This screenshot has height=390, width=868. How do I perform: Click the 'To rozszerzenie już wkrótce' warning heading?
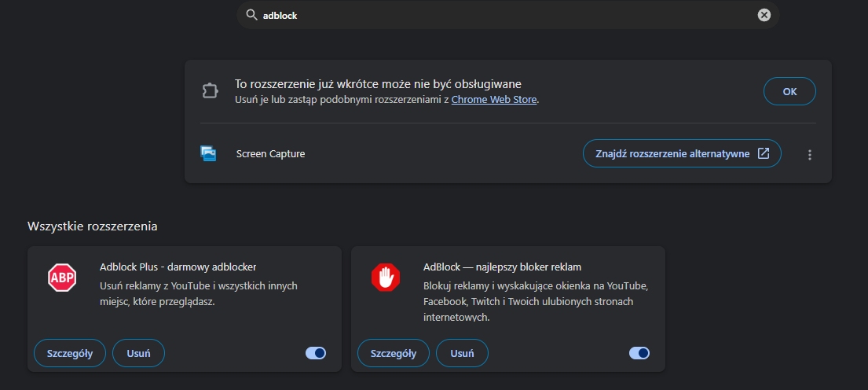click(378, 84)
